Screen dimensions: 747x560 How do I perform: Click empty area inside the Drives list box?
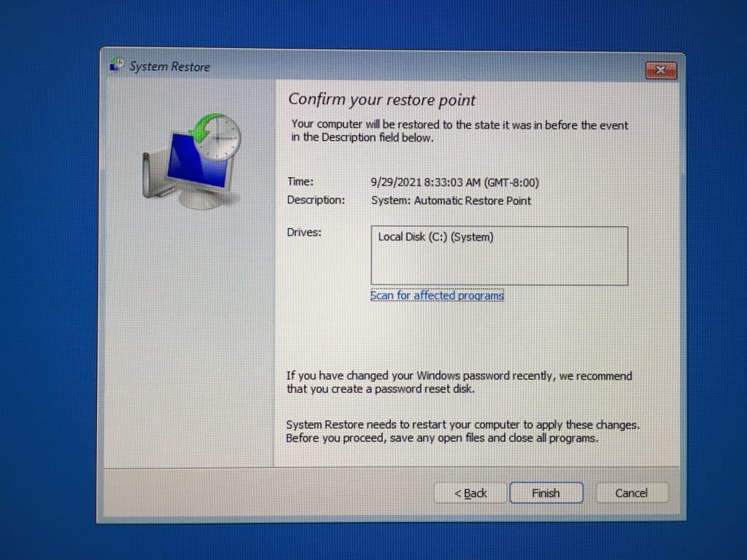coord(499,267)
